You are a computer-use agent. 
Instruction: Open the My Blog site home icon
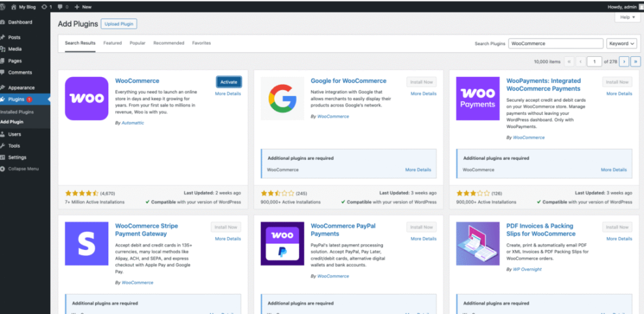(x=14, y=7)
